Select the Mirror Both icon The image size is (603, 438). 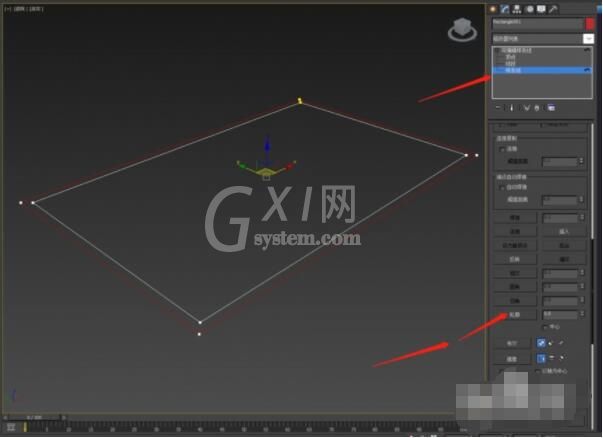pos(562,358)
